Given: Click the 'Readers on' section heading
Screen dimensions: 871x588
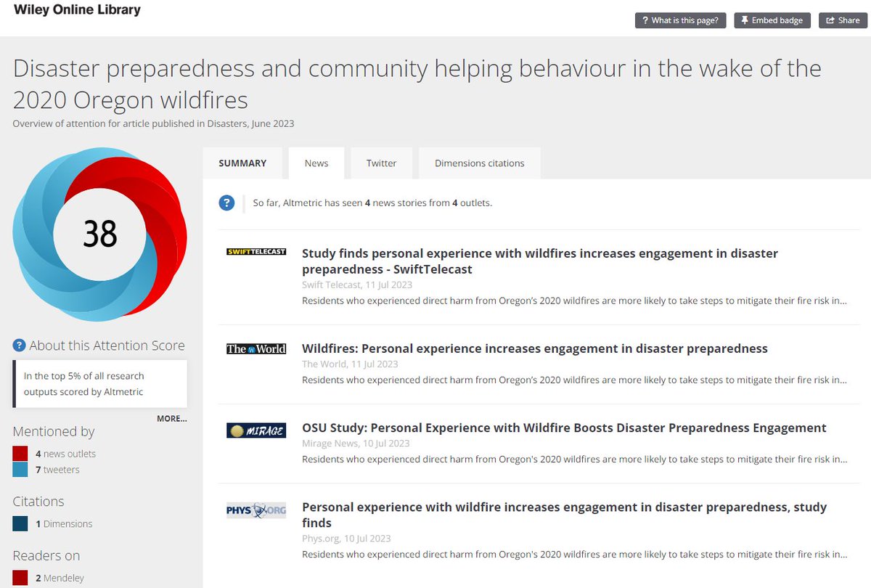Looking at the screenshot, I should pyautogui.click(x=46, y=555).
